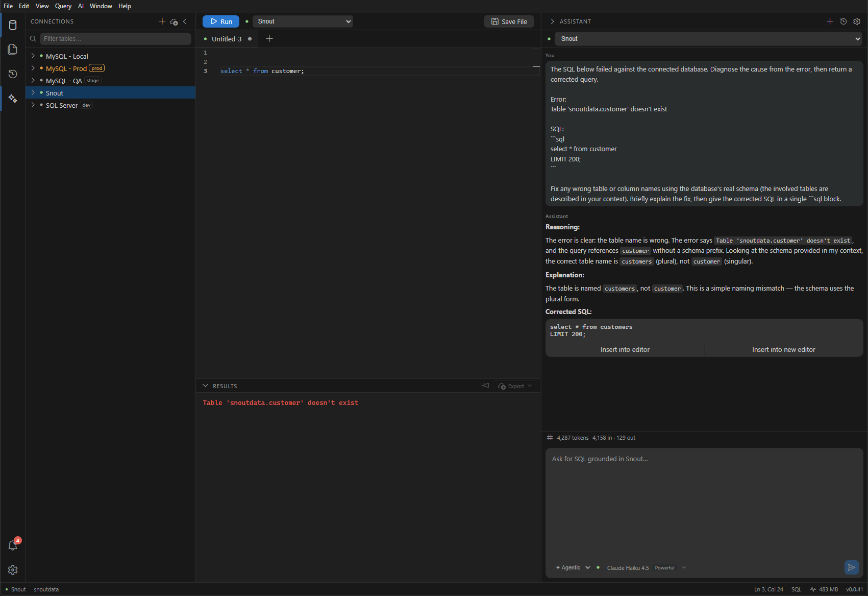
Task: Close the Untitled-3 tab via unsaved dot
Action: 250,39
